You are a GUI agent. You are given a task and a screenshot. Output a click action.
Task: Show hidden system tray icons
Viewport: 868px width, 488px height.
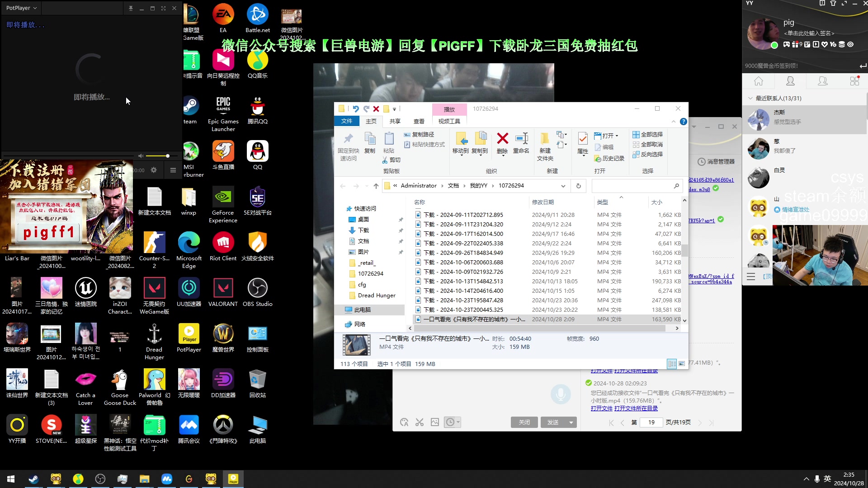807,479
